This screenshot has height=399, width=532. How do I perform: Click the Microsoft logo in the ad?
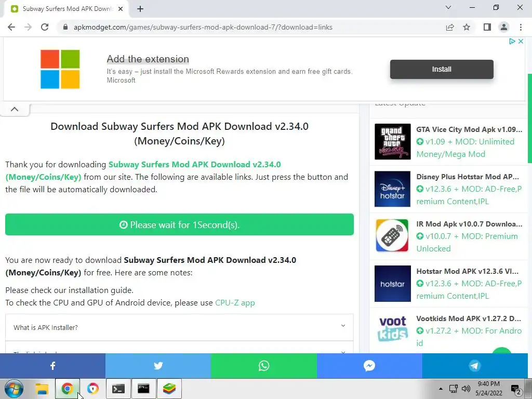click(60, 69)
